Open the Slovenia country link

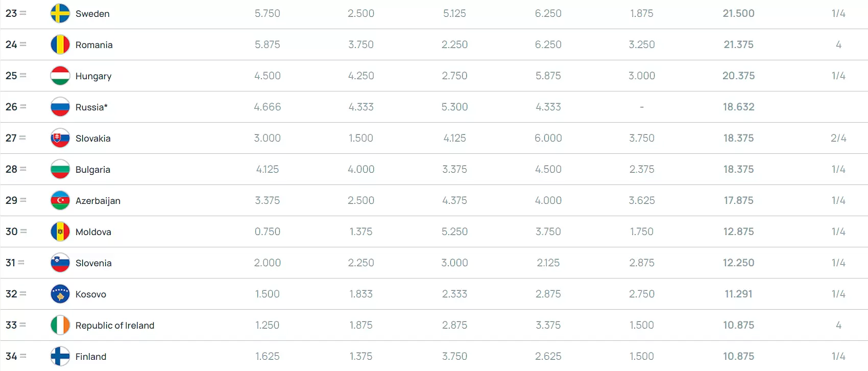click(x=93, y=263)
